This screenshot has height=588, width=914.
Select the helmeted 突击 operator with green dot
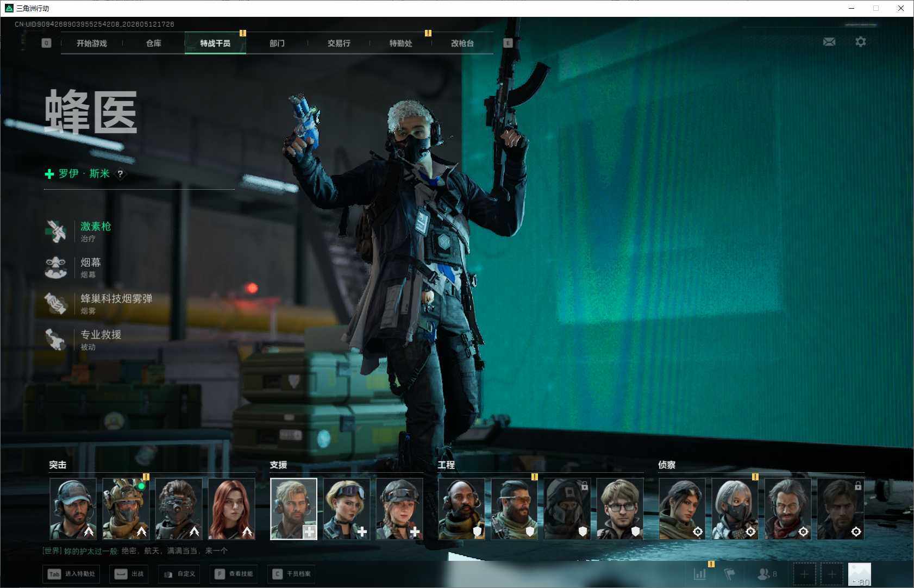(126, 509)
